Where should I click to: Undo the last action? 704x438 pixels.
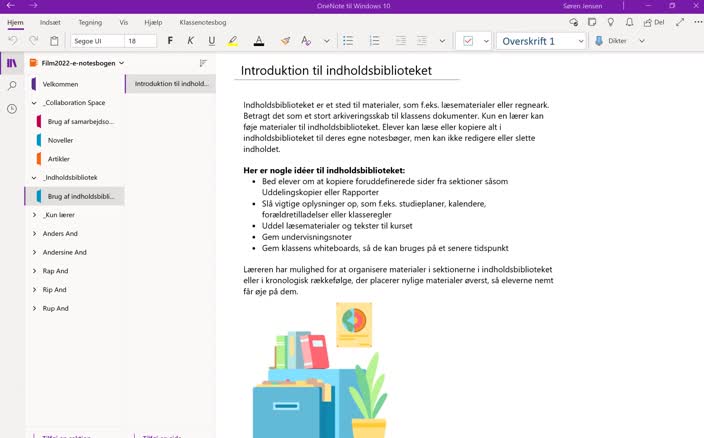pyautogui.click(x=13, y=41)
